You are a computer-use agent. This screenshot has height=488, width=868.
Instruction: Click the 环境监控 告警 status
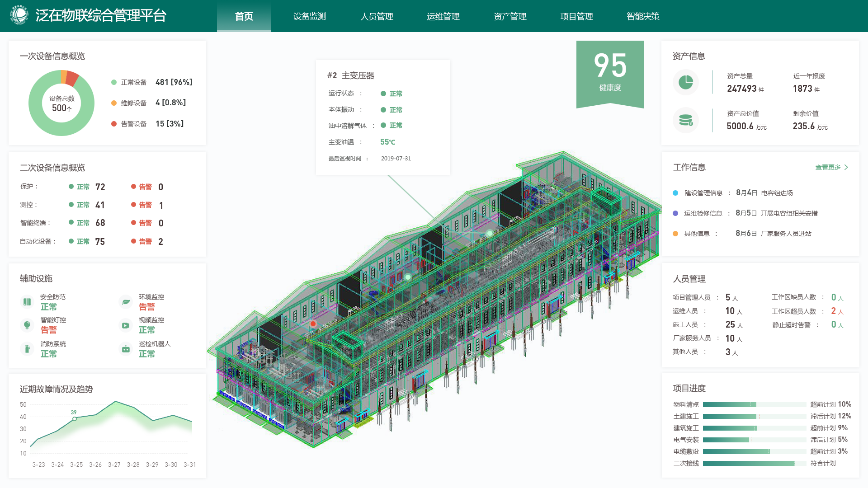(146, 307)
